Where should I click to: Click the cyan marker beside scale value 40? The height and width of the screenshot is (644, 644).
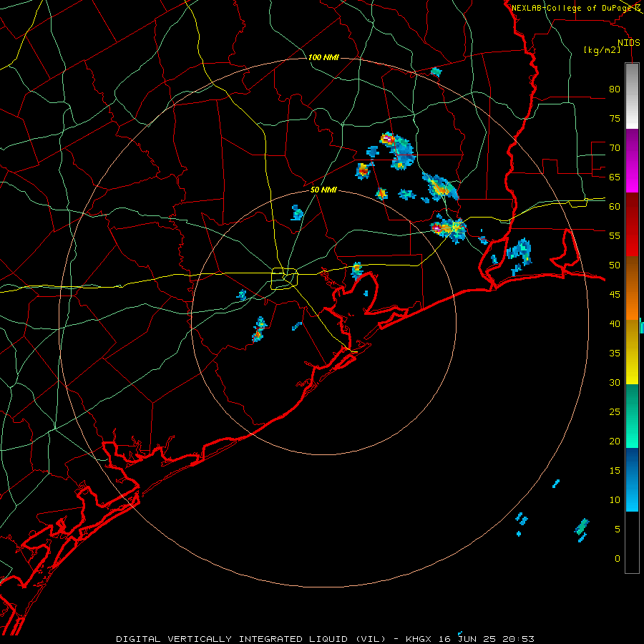coord(641,326)
